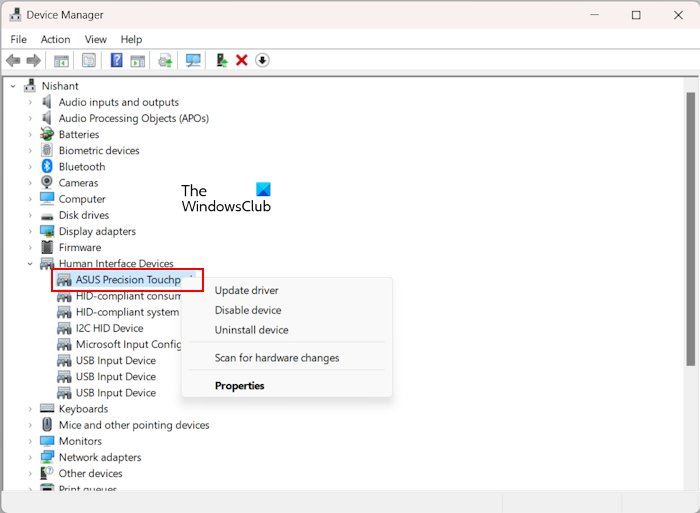Click the Scan for hardware changes monitor icon
This screenshot has width=700, height=513.
(x=193, y=60)
